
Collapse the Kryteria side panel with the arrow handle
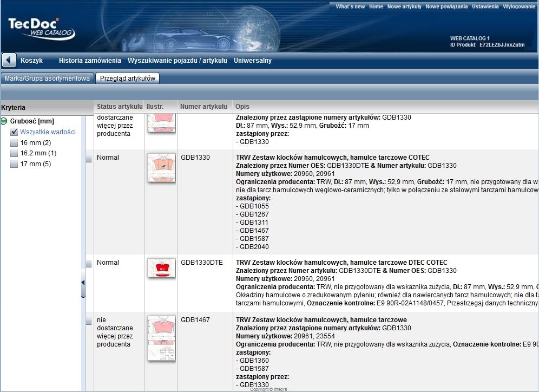coord(83,283)
